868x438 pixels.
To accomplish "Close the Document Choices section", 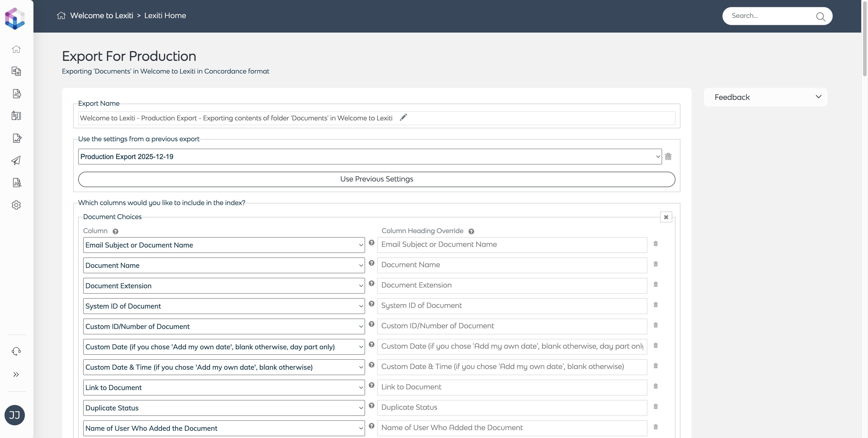I will coord(666,217).
